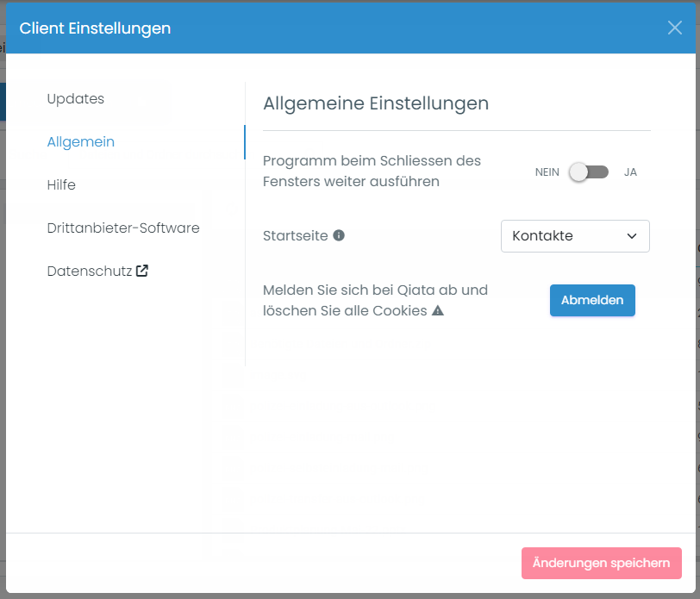Expand the Startseite selection list
This screenshot has height=599, width=700.
[575, 235]
